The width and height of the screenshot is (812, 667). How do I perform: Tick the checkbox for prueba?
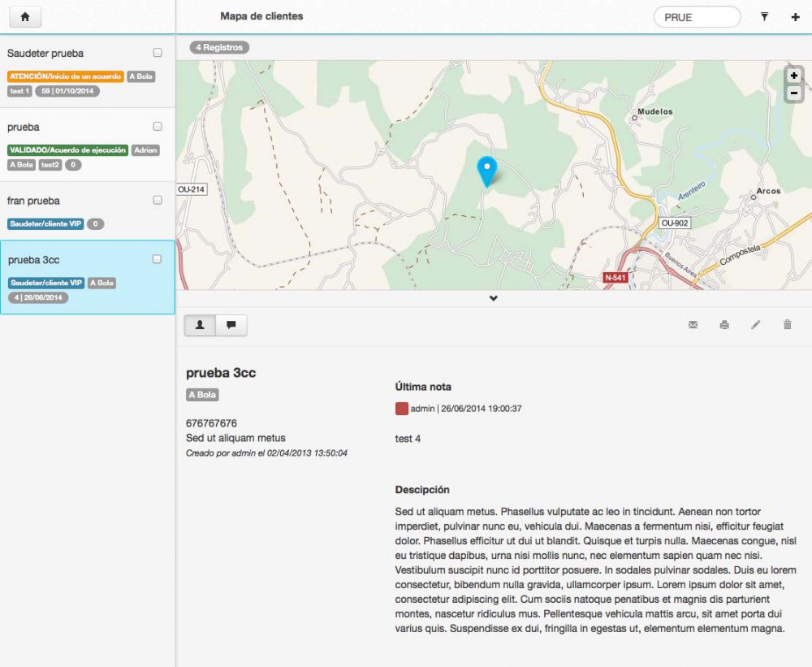(158, 127)
